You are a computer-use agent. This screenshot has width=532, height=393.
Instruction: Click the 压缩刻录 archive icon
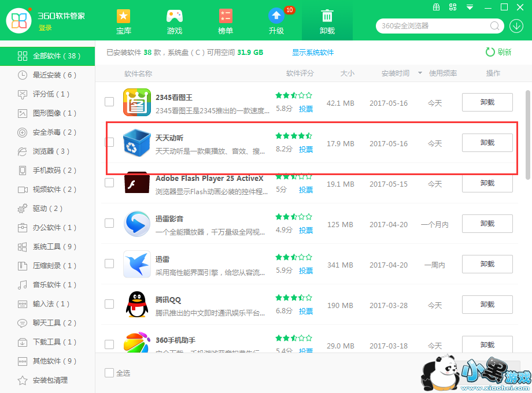(x=23, y=265)
